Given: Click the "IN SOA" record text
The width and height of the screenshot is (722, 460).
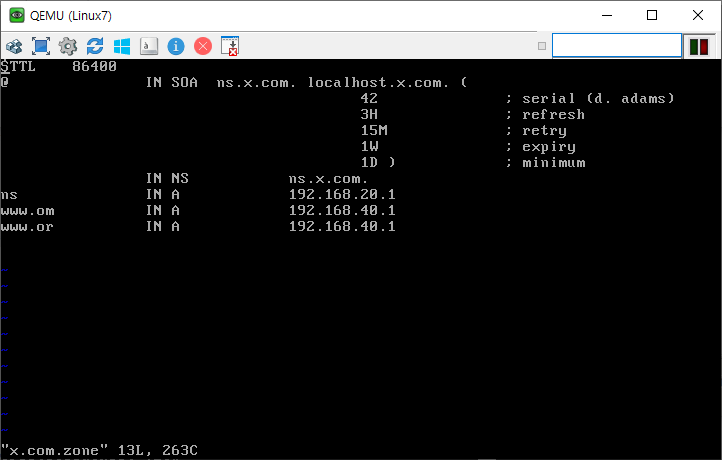Looking at the screenshot, I should click(x=172, y=82).
